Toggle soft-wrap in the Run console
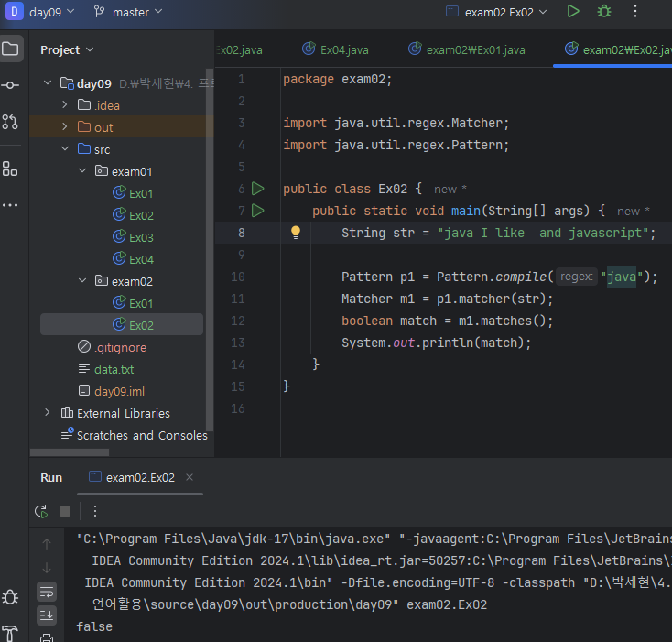Image resolution: width=672 pixels, height=642 pixels. pyautogui.click(x=47, y=590)
